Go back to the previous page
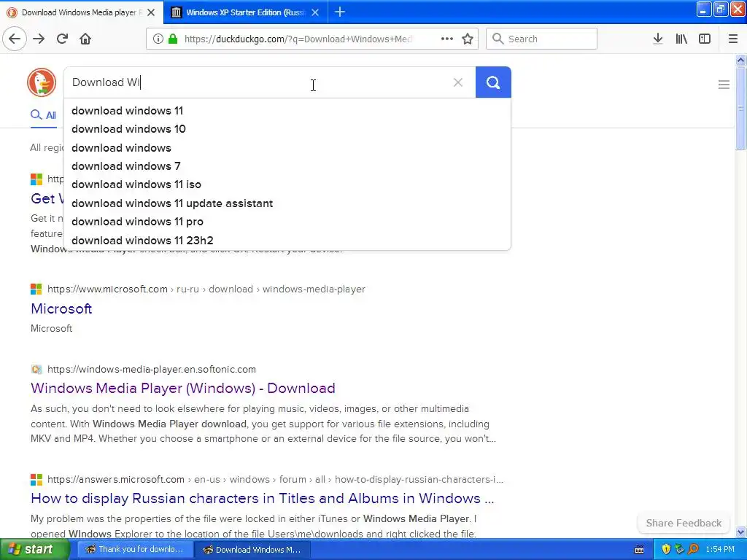Viewport: 747px width, 560px height. tap(15, 39)
